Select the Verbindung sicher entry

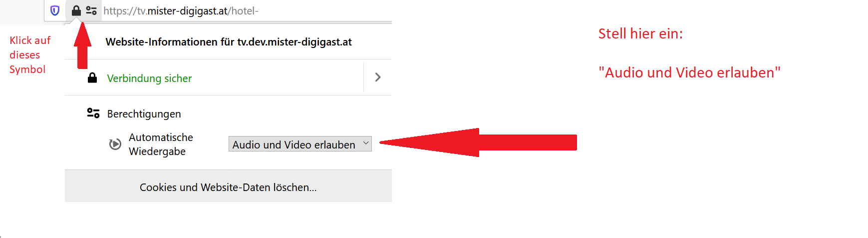[x=149, y=78]
